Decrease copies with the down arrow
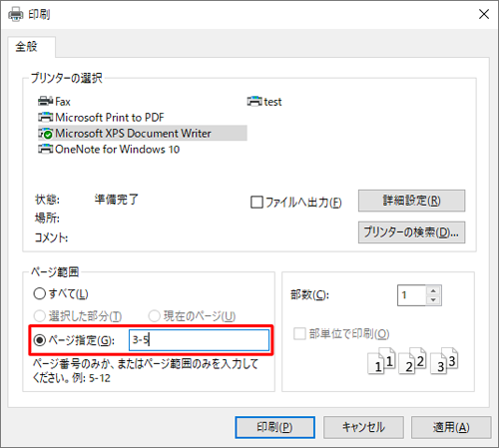Image resolution: width=499 pixels, height=448 pixels. point(433,300)
